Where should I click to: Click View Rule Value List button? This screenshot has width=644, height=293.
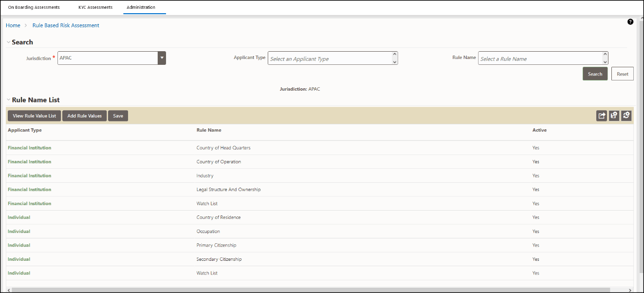click(34, 116)
